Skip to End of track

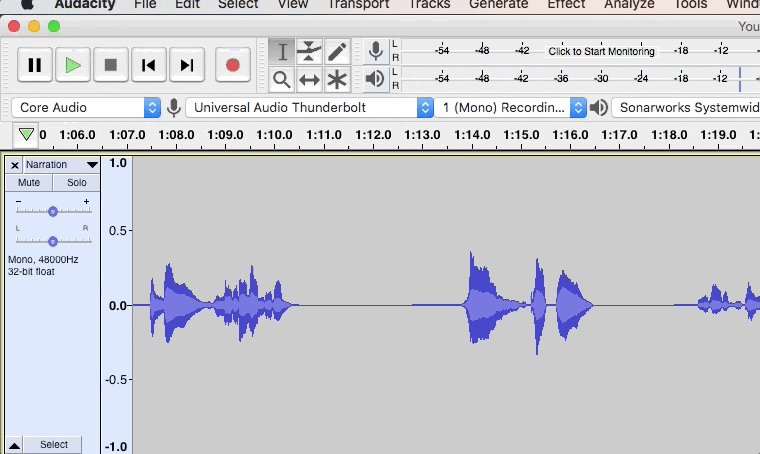click(x=187, y=65)
